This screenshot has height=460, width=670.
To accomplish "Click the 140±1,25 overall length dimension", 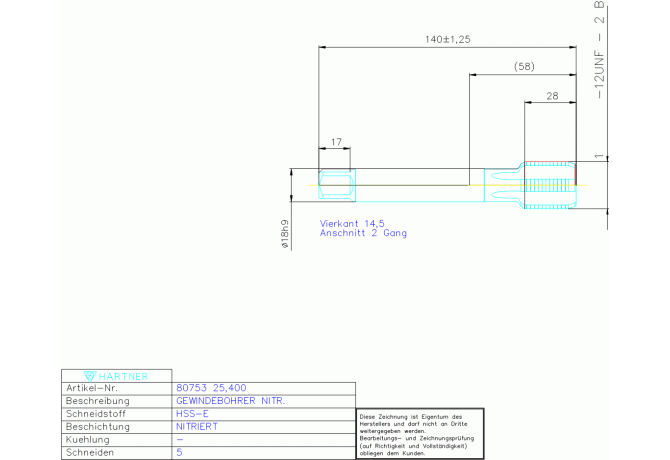I will tap(447, 39).
